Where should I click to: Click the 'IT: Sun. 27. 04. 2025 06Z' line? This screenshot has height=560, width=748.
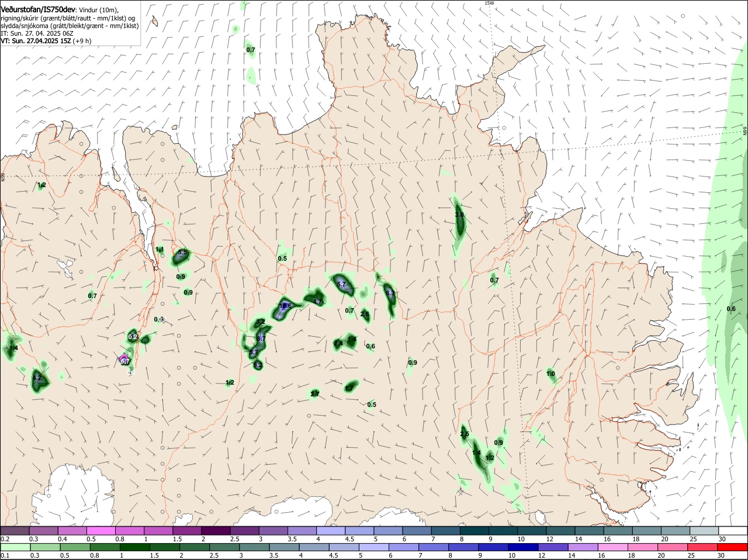click(37, 34)
